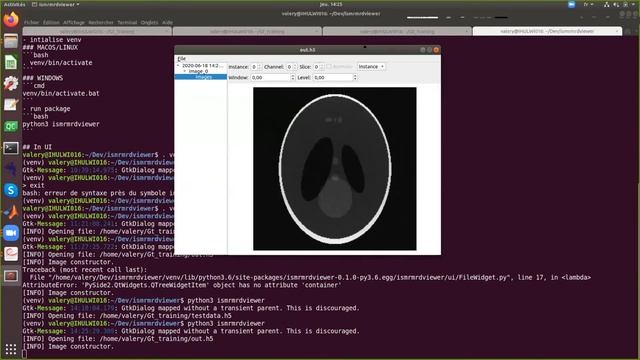
Task: Open the Terminal menu in the terminal menu bar
Action: [x=127, y=22]
